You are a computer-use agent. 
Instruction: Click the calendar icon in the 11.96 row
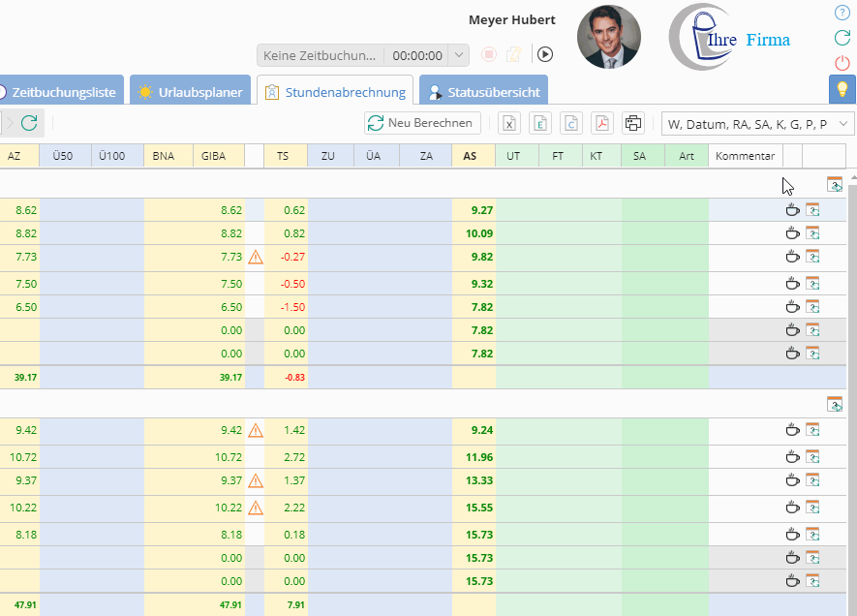[813, 456]
